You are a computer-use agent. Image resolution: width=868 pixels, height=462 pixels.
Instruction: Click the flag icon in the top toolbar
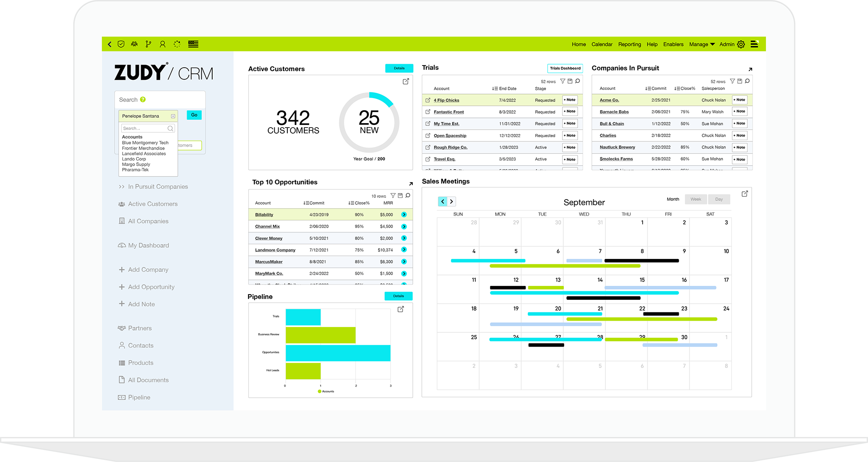(x=193, y=44)
